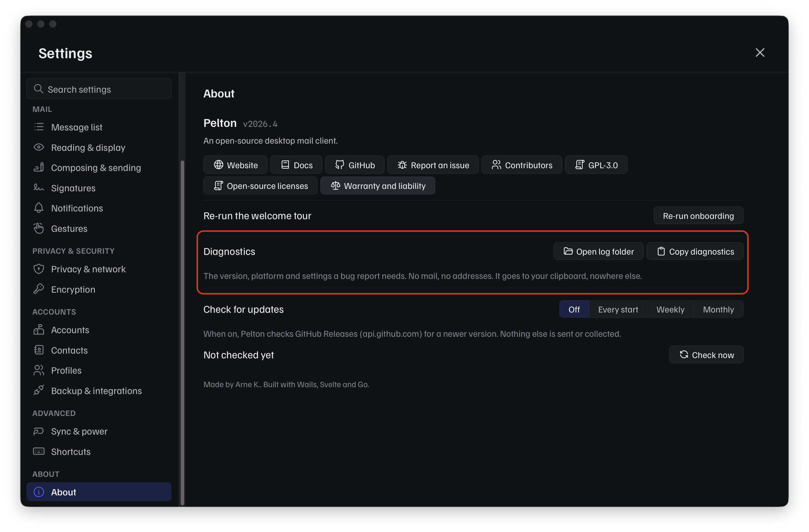The width and height of the screenshot is (809, 532).
Task: Click the GPL-3.0 license label
Action: click(x=603, y=165)
